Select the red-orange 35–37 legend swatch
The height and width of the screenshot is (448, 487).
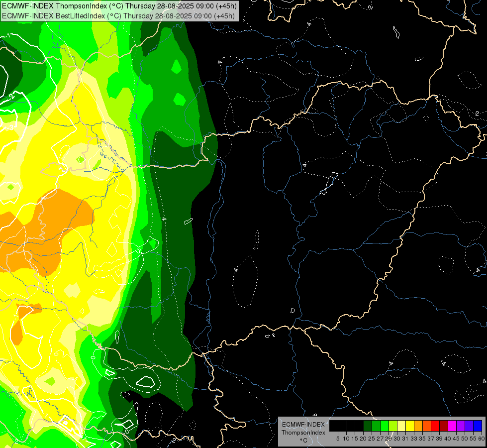click(x=427, y=426)
